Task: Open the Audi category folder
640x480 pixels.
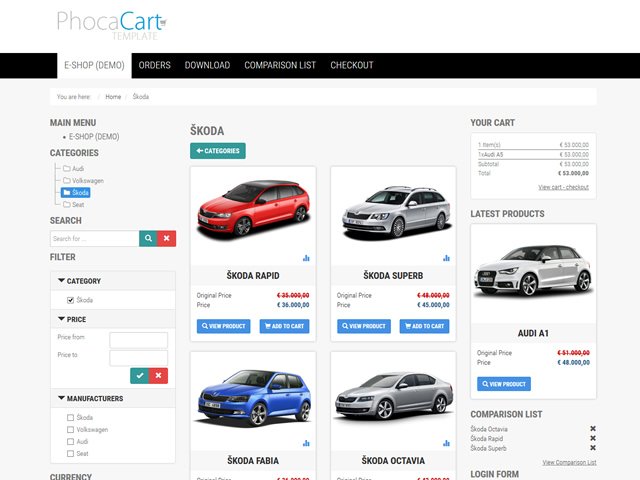Action: [x=73, y=169]
